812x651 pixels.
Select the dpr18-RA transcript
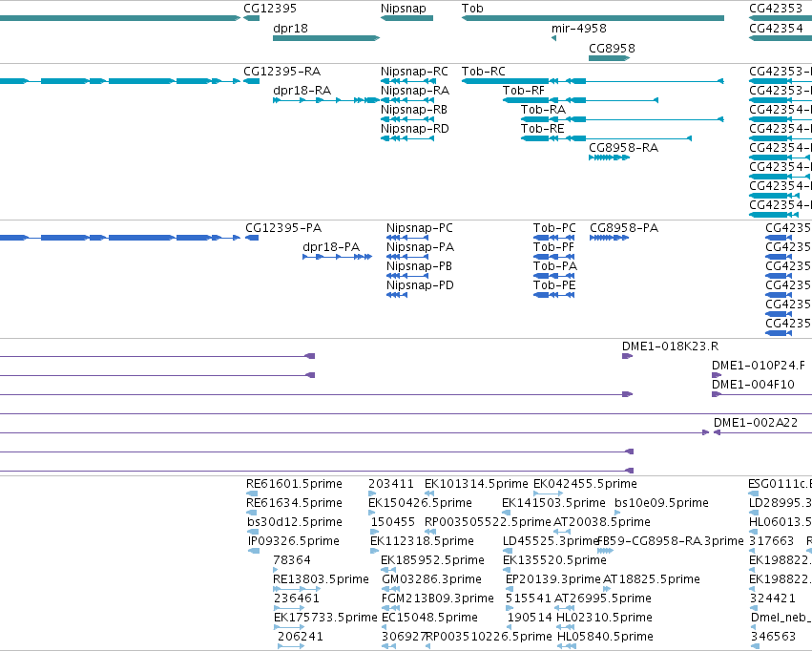(x=326, y=100)
